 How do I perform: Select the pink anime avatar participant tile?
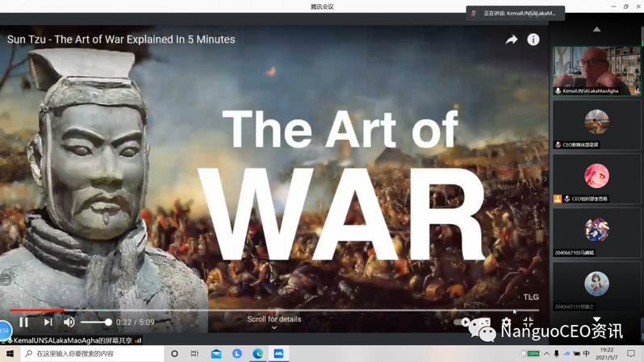pyautogui.click(x=596, y=179)
